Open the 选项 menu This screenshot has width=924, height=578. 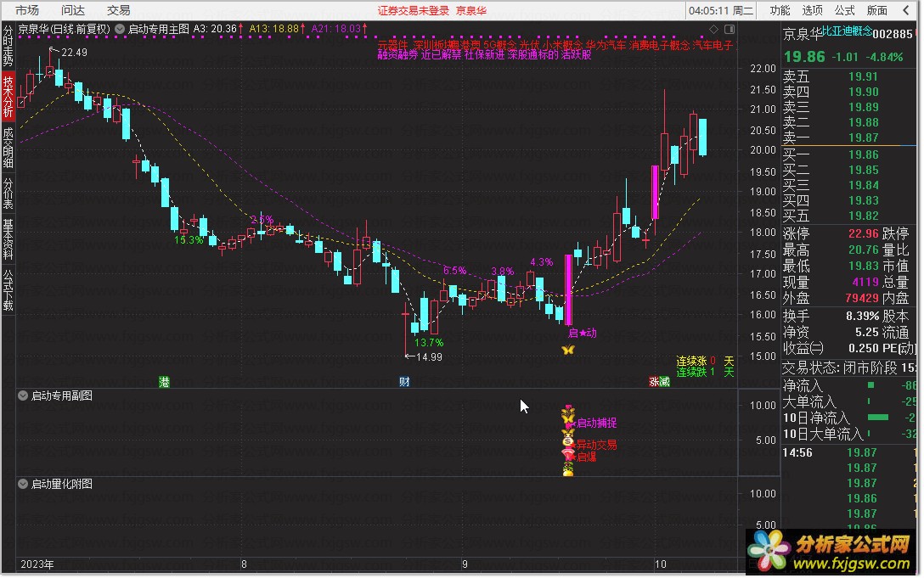coord(812,10)
